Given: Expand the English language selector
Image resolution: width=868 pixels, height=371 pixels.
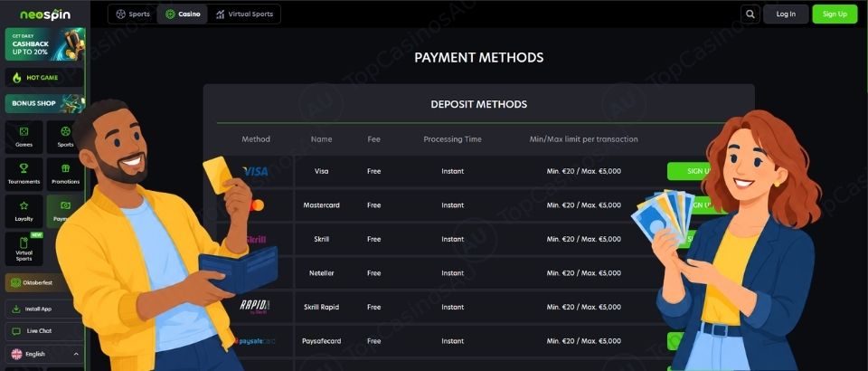Looking at the screenshot, I should pyautogui.click(x=45, y=354).
